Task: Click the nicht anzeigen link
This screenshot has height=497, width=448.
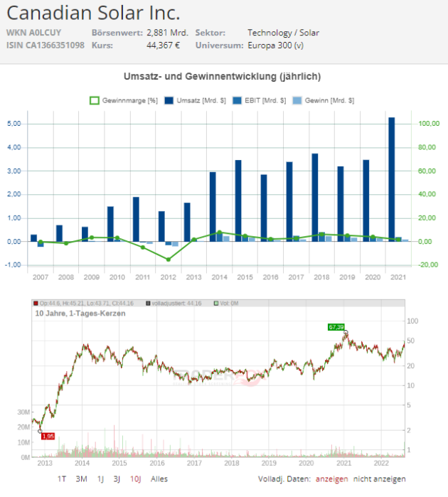Action: point(380,479)
